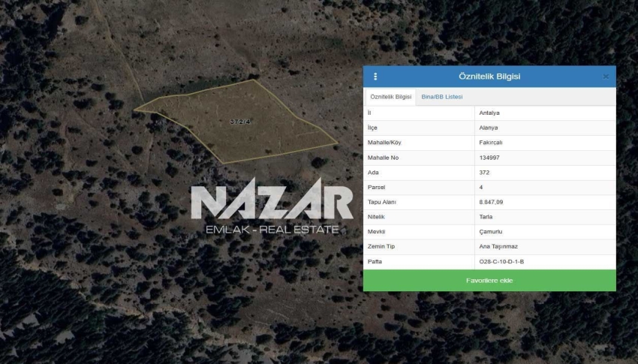The image size is (638, 364).
Task: Select the Nitelik value Tarla
Action: pos(486,217)
